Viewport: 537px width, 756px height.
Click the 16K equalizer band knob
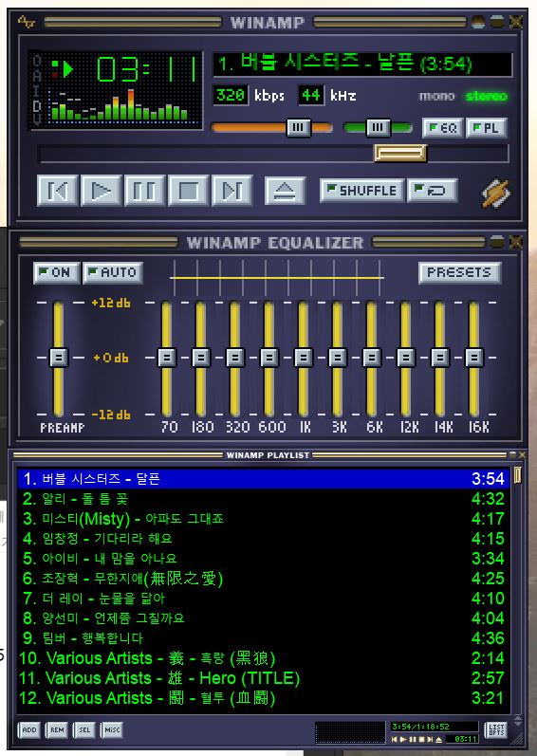(474, 358)
